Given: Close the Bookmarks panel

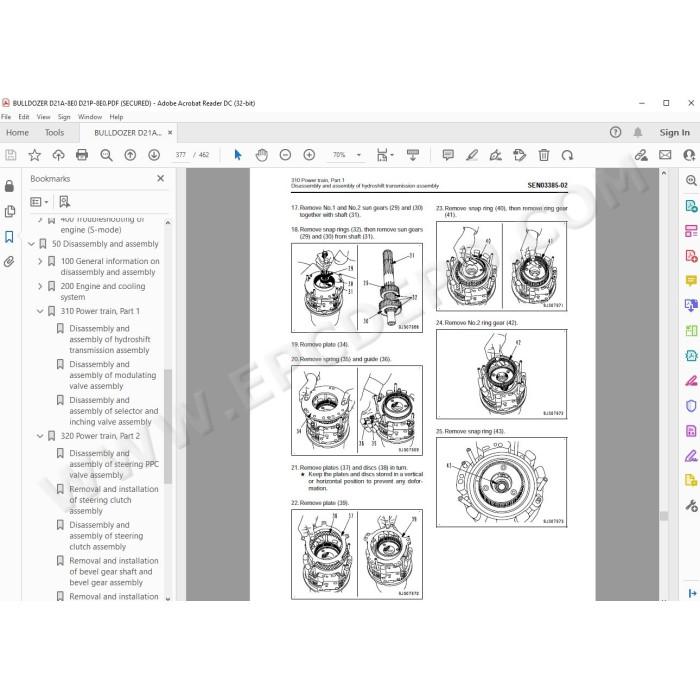Looking at the screenshot, I should [x=161, y=178].
